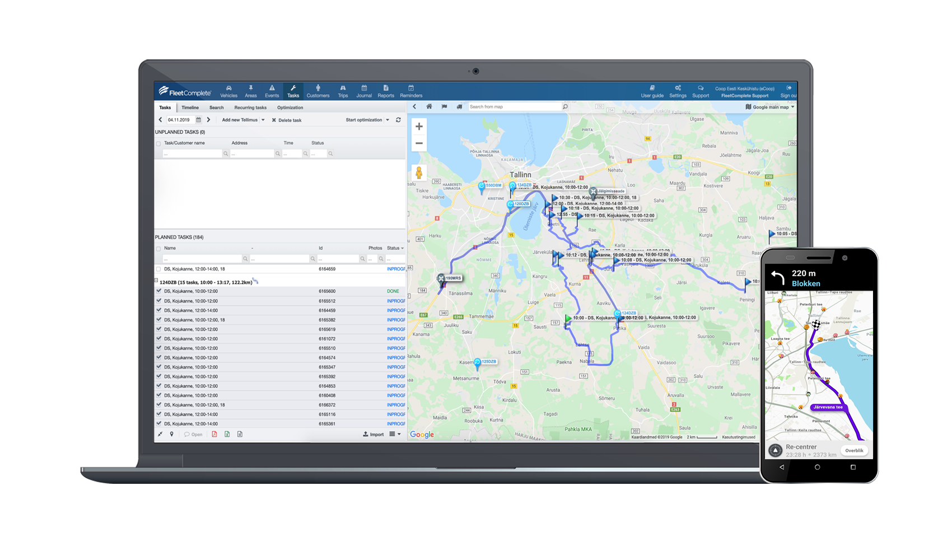Open the Support page
952x560 pixels.
(701, 91)
